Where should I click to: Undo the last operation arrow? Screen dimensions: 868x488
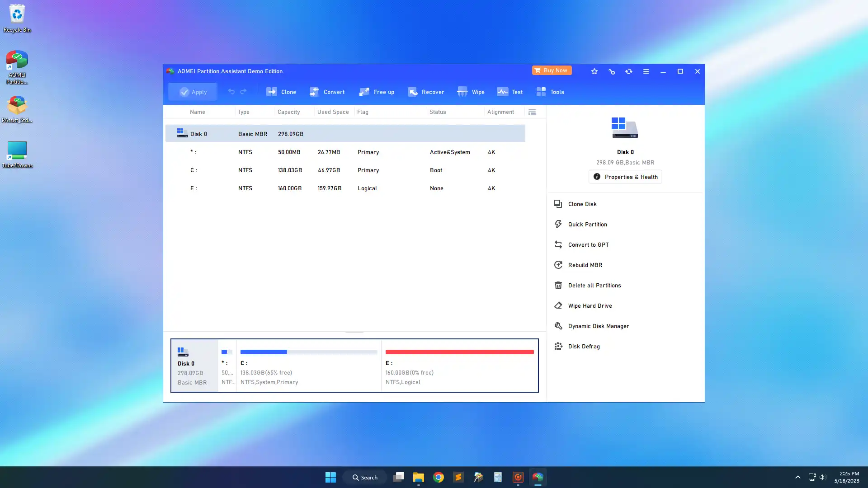(231, 92)
